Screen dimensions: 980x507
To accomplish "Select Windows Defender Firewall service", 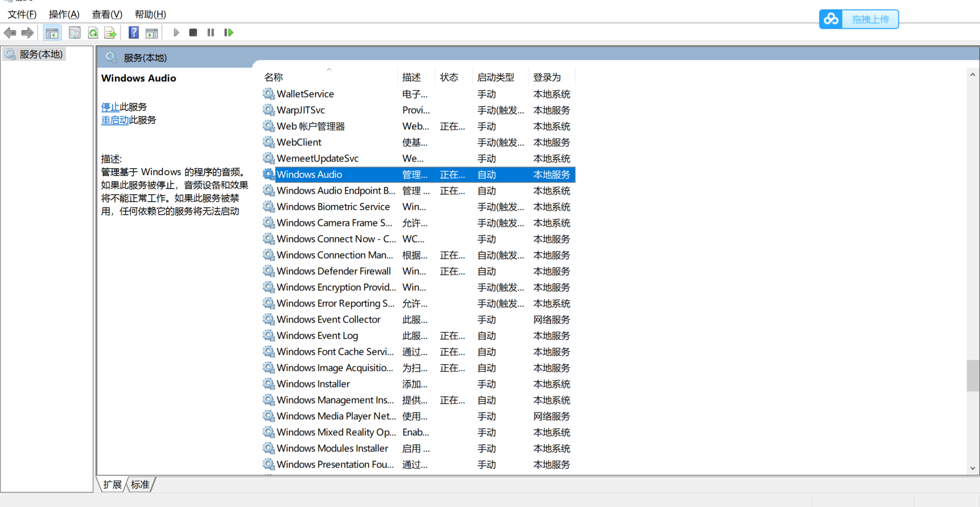I will pyautogui.click(x=418, y=271).
